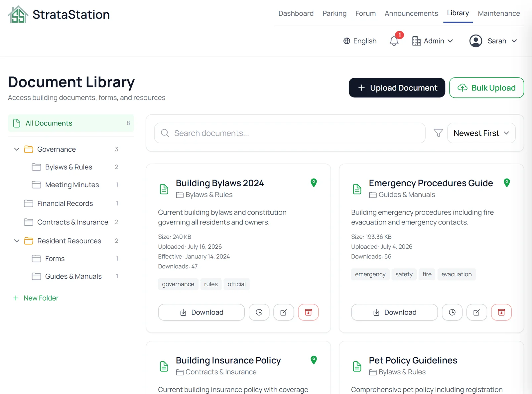Create a New Folder
The height and width of the screenshot is (394, 532).
(x=36, y=298)
